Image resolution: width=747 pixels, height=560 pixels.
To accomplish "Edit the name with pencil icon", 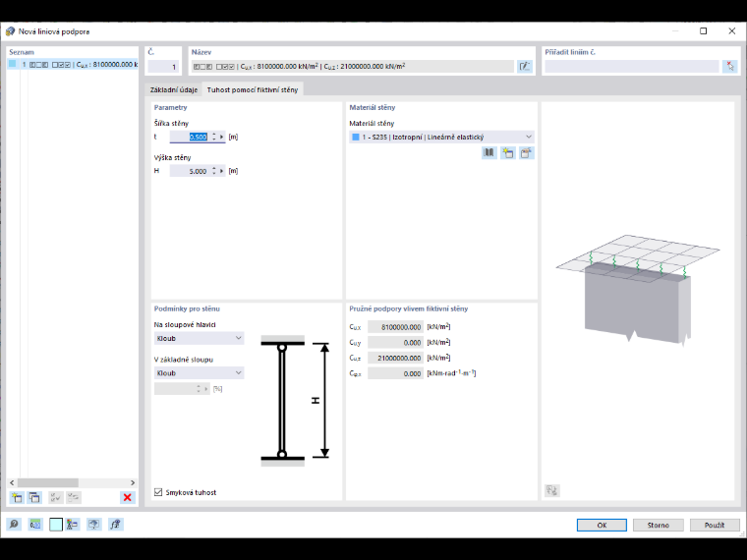I will click(525, 66).
